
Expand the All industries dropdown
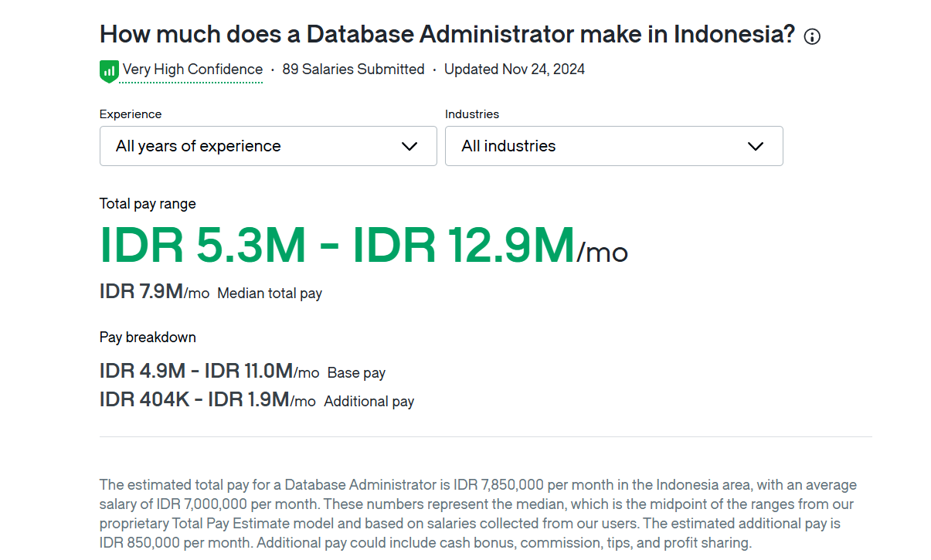[x=614, y=146]
